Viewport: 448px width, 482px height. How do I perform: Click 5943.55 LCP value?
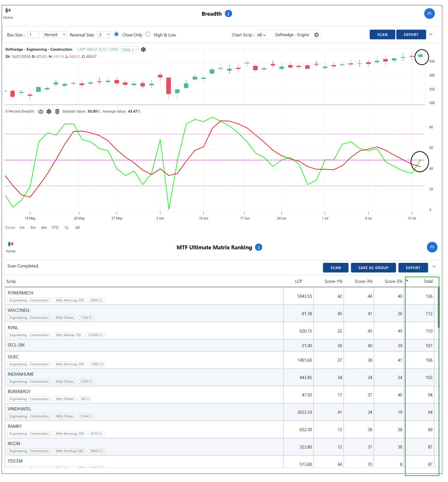(304, 296)
